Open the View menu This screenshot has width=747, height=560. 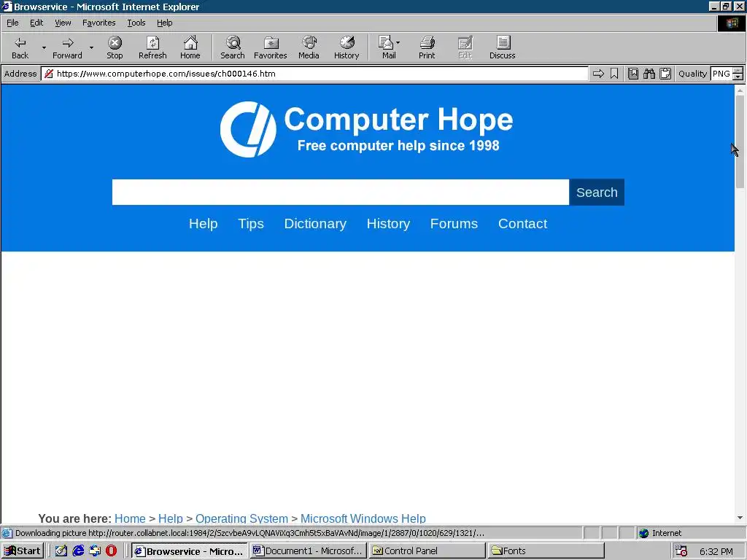point(63,23)
